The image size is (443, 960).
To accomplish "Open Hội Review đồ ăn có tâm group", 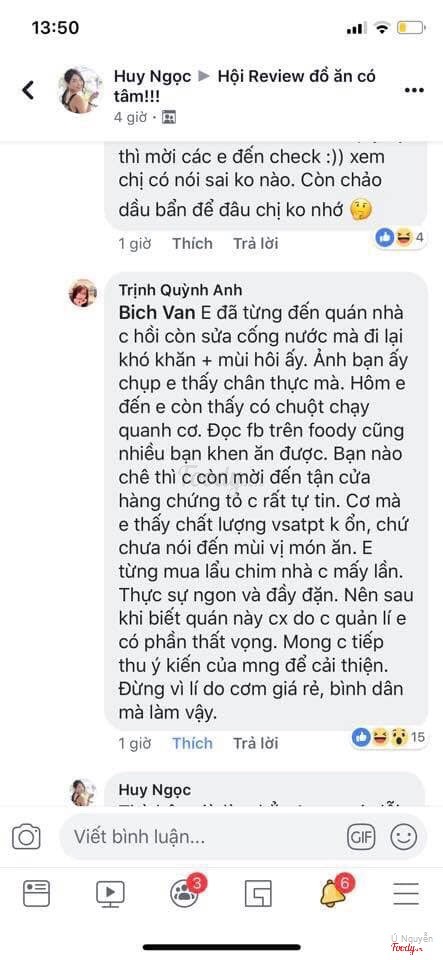I will tap(245, 86).
